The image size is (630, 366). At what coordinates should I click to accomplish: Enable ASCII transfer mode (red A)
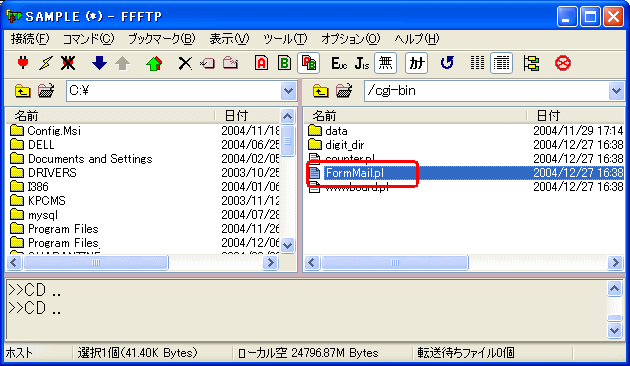[x=262, y=63]
